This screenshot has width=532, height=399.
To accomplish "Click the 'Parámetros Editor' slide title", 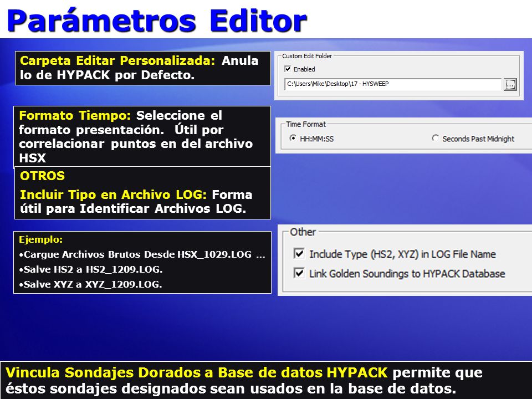I will coord(157,21).
